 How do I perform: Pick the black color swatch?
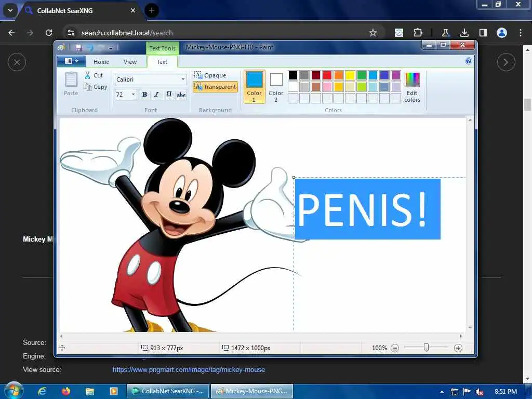293,75
